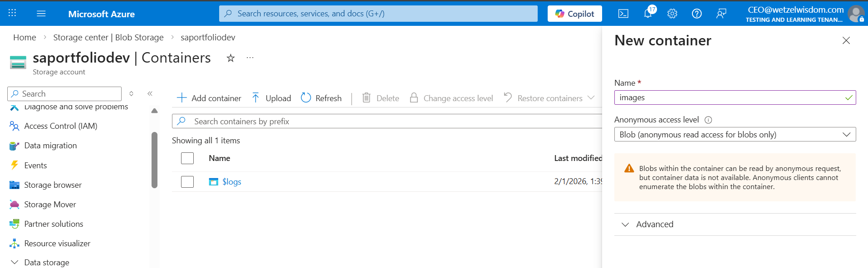Open Access Control (IAM) from sidebar
This screenshot has width=868, height=268.
[x=60, y=126]
